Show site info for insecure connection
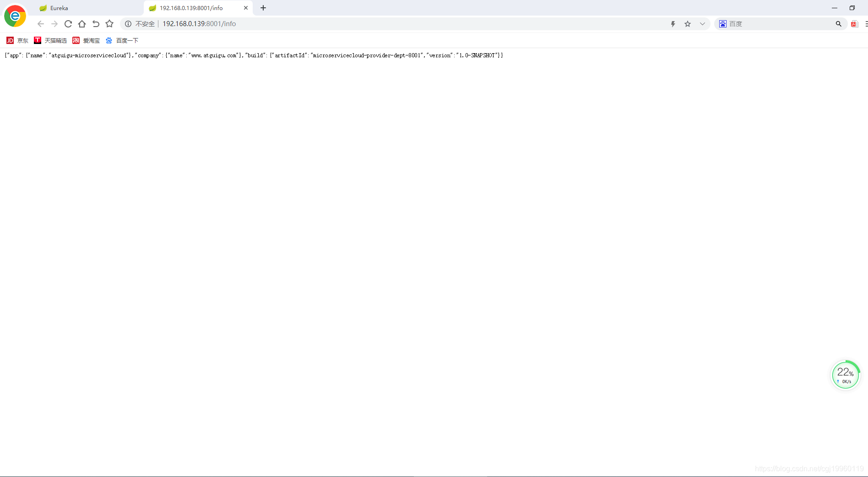868x477 pixels. click(128, 24)
